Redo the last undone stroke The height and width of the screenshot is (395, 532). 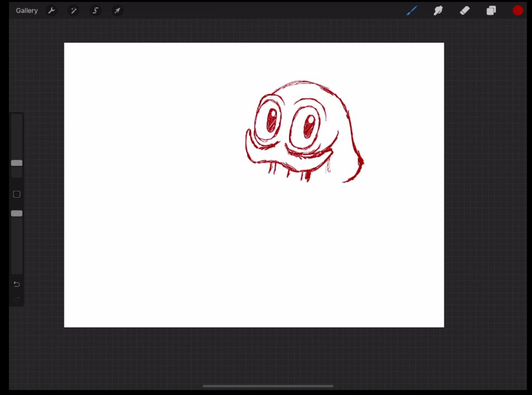pyautogui.click(x=17, y=300)
